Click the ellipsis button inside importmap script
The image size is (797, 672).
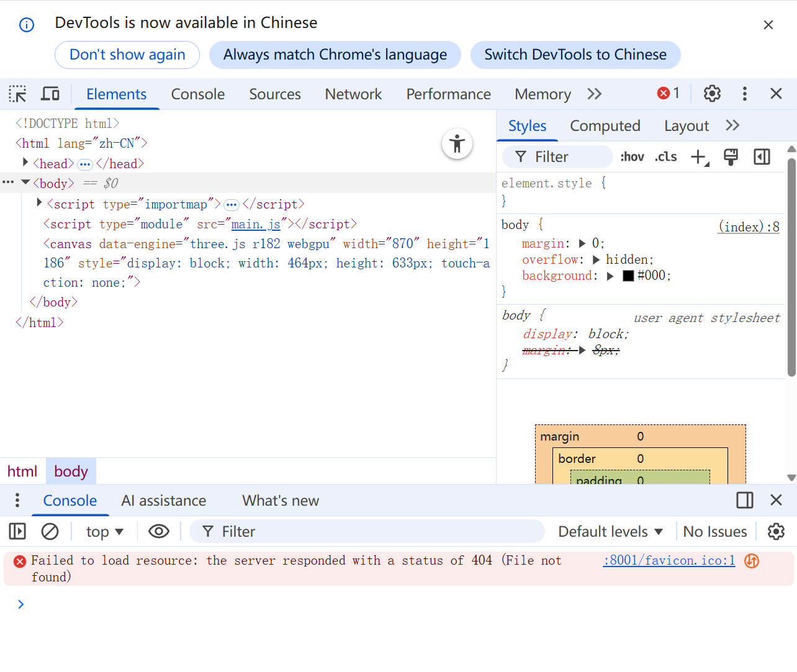[232, 205]
